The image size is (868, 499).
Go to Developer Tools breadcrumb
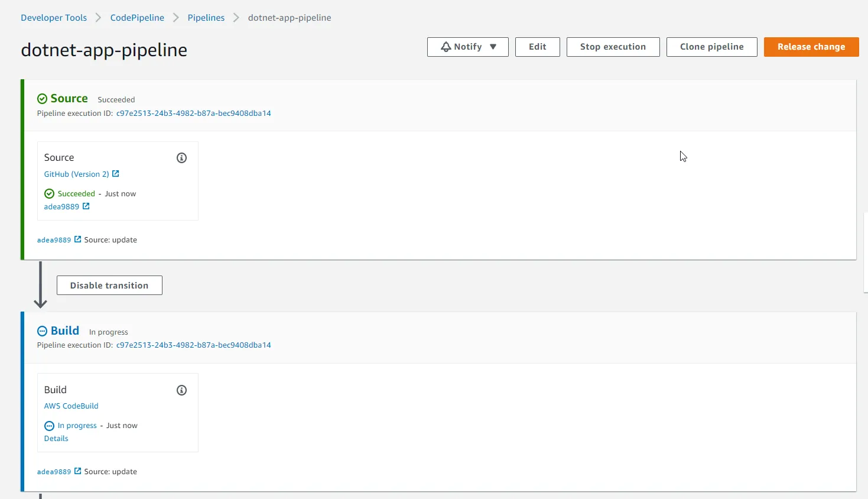tap(53, 18)
